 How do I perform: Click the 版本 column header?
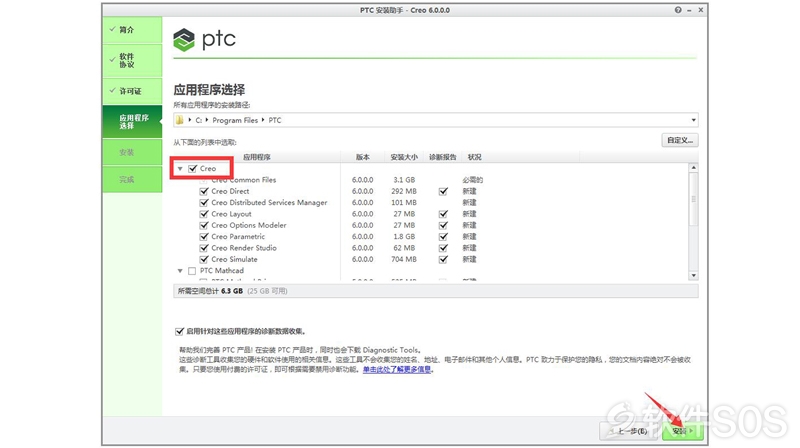tap(363, 157)
